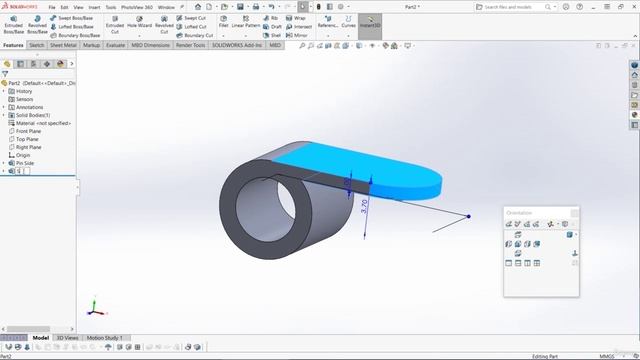Click Lofted Cut command
Viewport: 640px width, 360px height.
pyautogui.click(x=191, y=27)
